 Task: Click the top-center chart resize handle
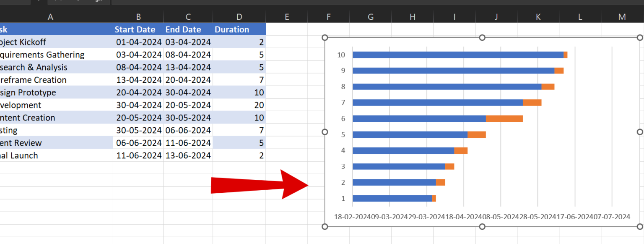[x=482, y=37]
